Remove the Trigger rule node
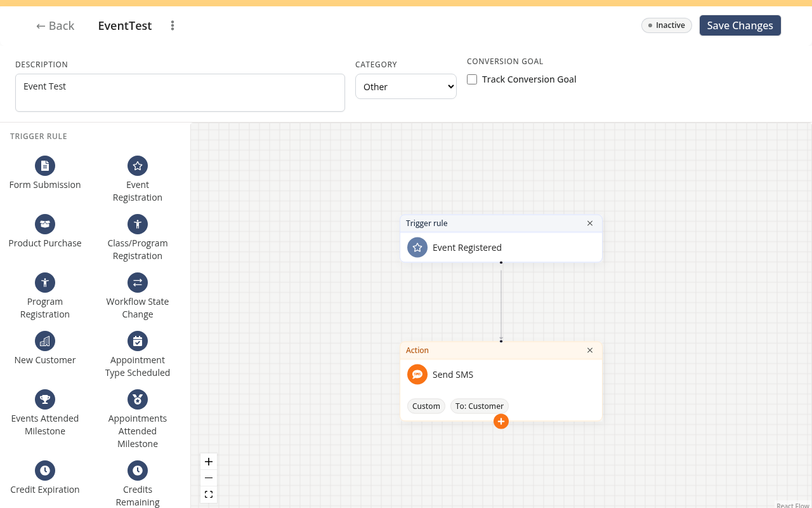812x508 pixels. pos(590,224)
